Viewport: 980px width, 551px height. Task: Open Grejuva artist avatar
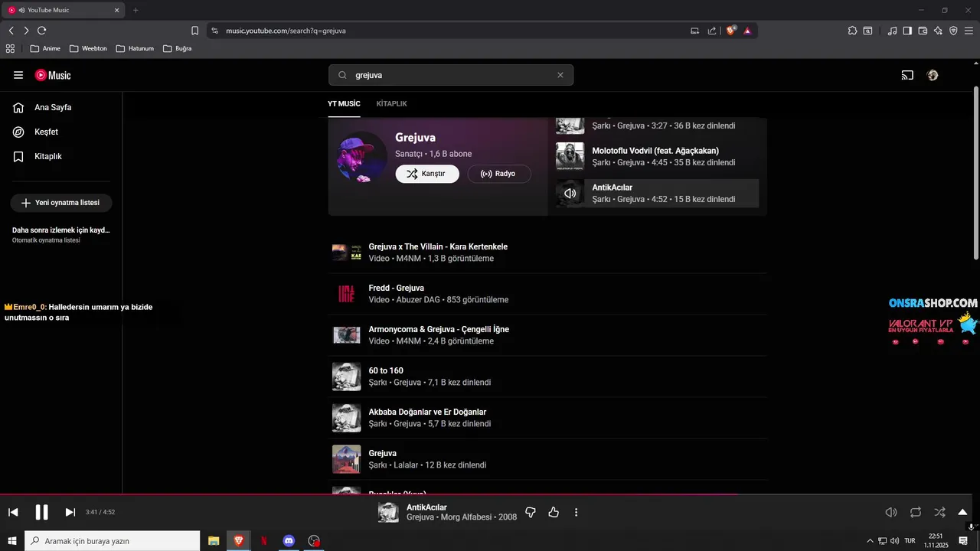361,156
